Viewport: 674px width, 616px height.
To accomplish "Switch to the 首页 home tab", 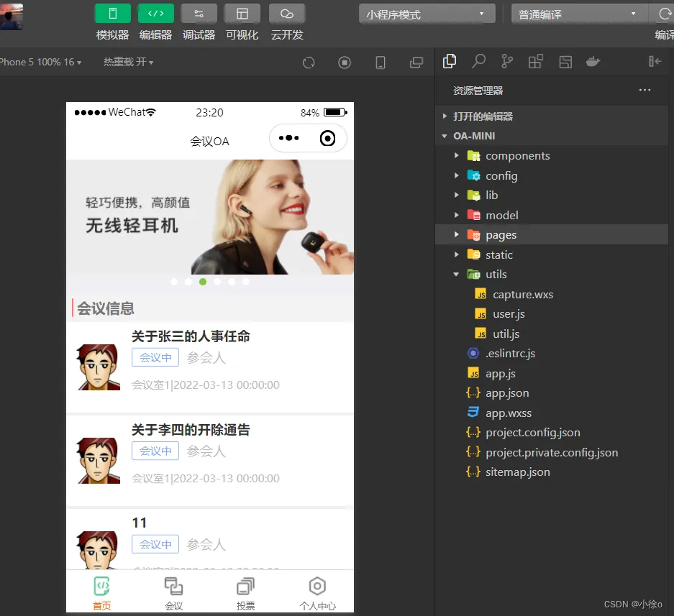I will (102, 594).
